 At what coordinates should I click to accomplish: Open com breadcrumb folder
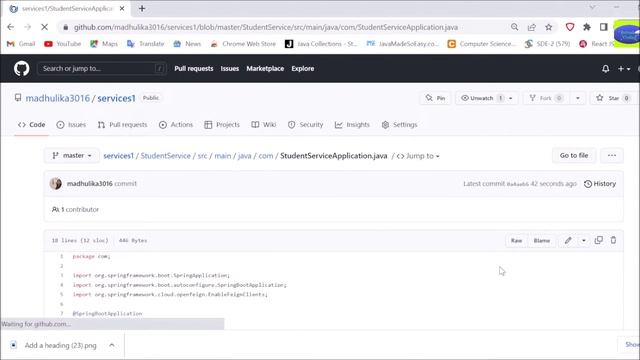[x=266, y=156]
